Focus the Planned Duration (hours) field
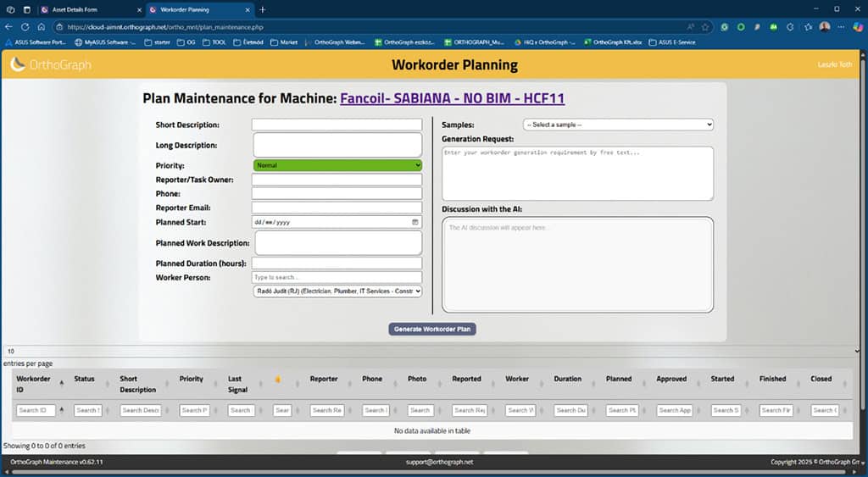Viewport: 868px width, 477px height. [x=337, y=263]
